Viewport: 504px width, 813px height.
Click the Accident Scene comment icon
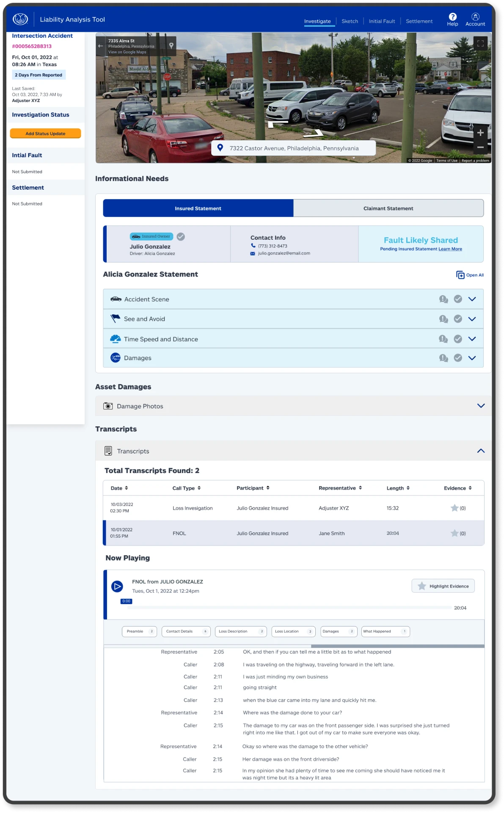pos(443,299)
